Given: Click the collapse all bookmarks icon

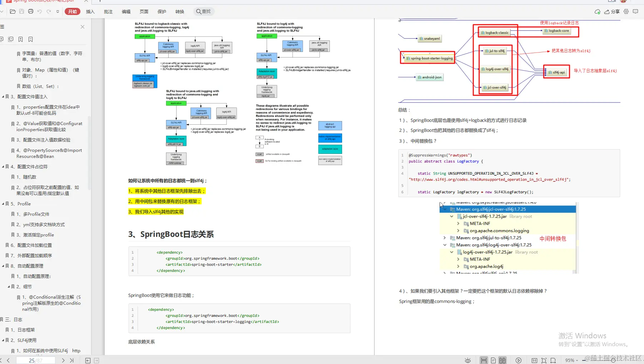Looking at the screenshot, I should point(11,39).
